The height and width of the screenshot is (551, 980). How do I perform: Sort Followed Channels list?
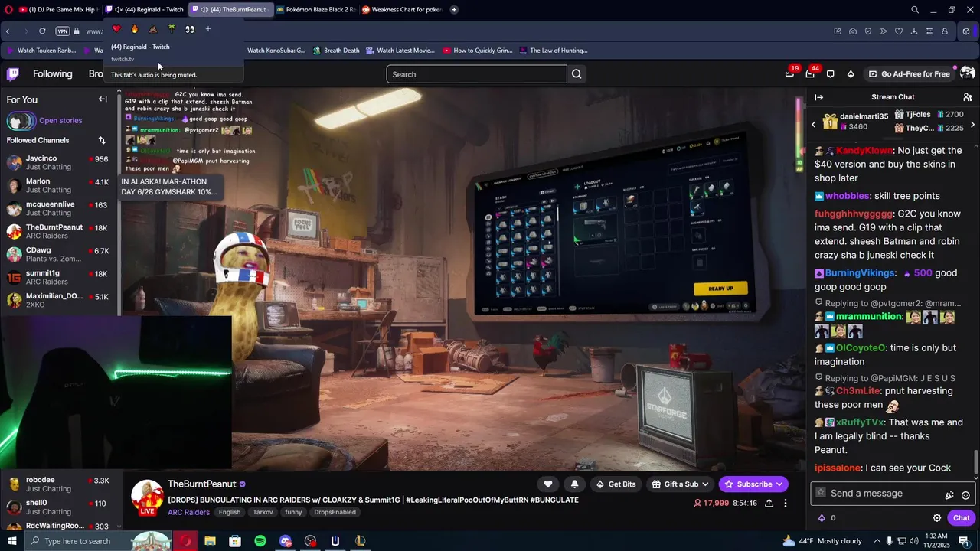[x=102, y=141]
